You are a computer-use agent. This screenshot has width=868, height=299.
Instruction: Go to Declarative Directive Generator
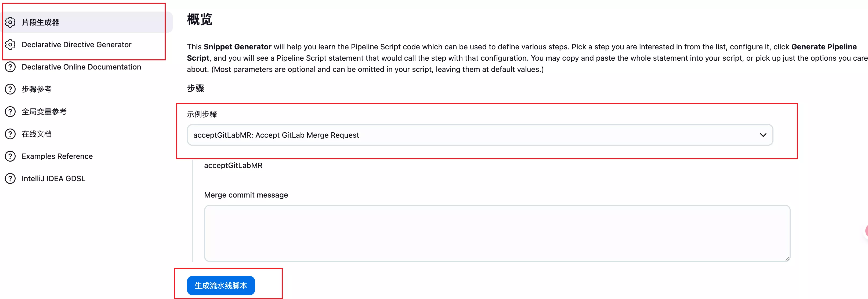tap(77, 45)
